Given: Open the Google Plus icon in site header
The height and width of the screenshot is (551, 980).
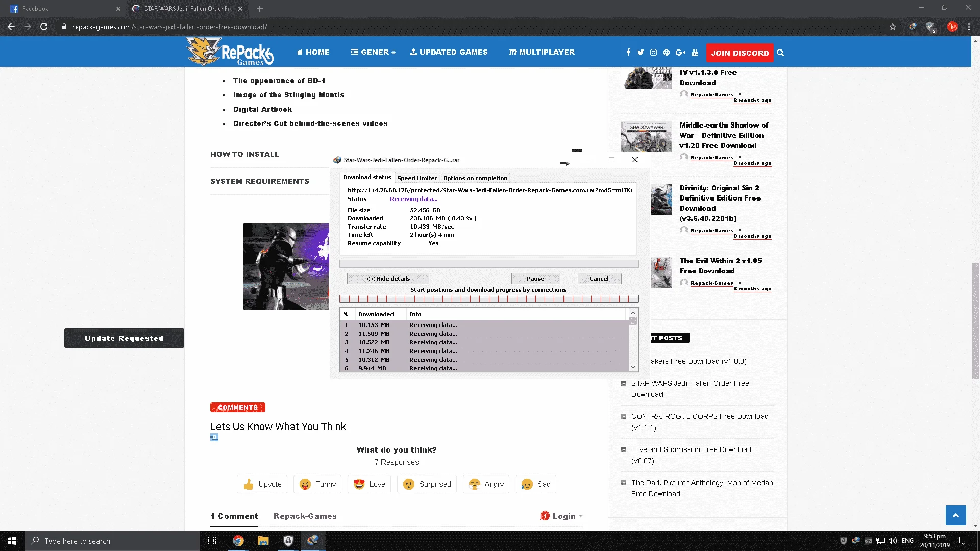Looking at the screenshot, I should [680, 52].
